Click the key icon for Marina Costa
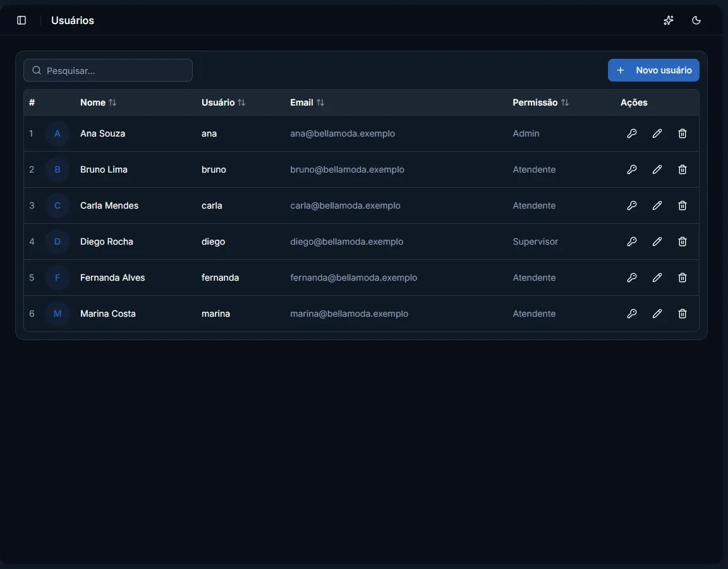The height and width of the screenshot is (569, 728). pyautogui.click(x=631, y=314)
